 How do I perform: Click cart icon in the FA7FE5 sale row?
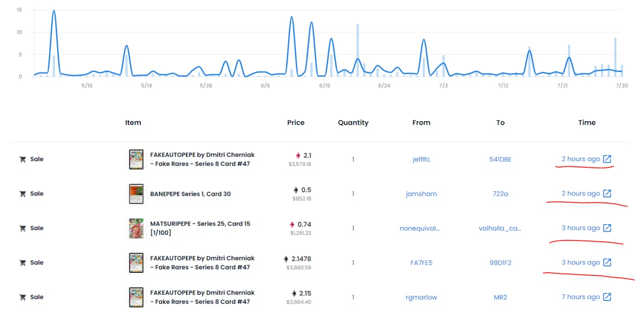(23, 263)
